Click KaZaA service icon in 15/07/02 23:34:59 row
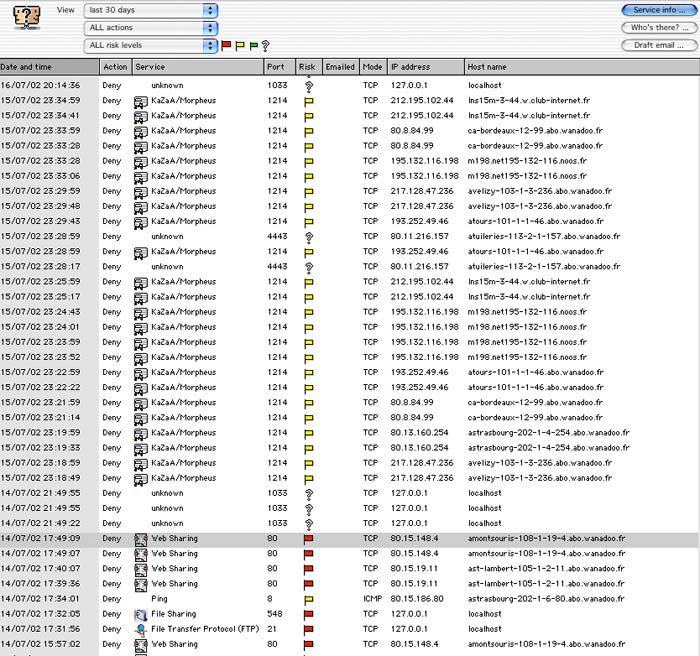The height and width of the screenshot is (656, 700). (x=141, y=102)
